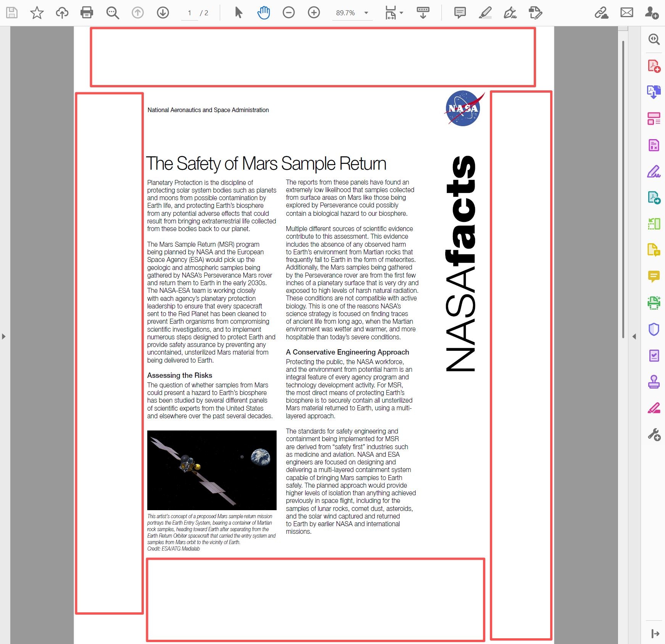Click the vertical scrollbar thumb
This screenshot has height=644, width=665.
623,189
